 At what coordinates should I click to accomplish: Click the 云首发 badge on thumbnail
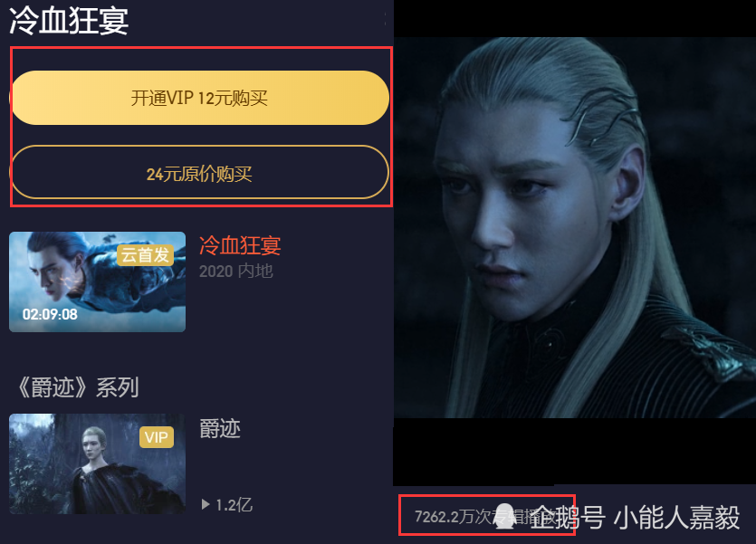145,255
